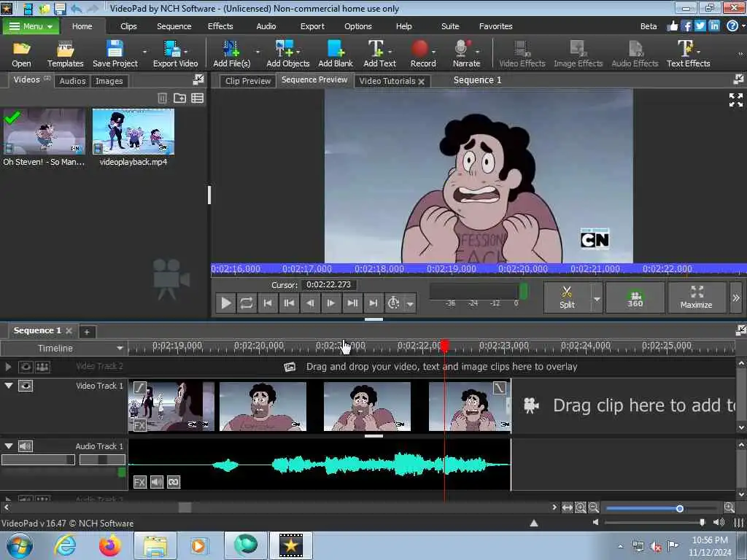Open the Templates tool

(65, 53)
